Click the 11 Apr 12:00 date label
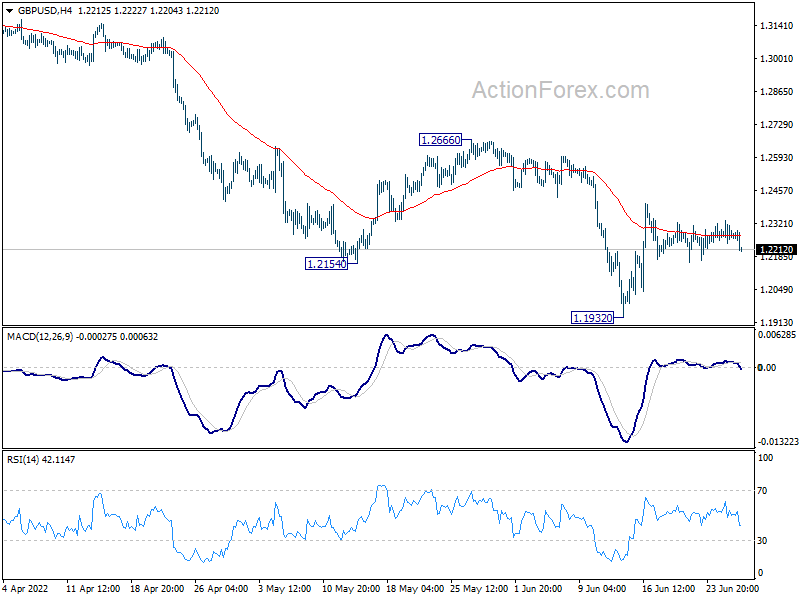Image resolution: width=800 pixels, height=600 pixels. click(93, 589)
